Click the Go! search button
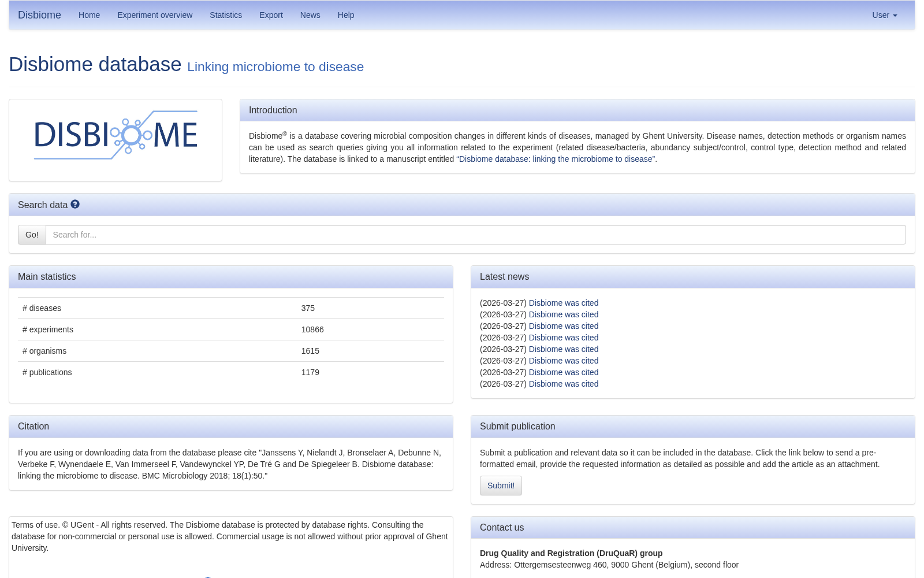 coord(32,235)
